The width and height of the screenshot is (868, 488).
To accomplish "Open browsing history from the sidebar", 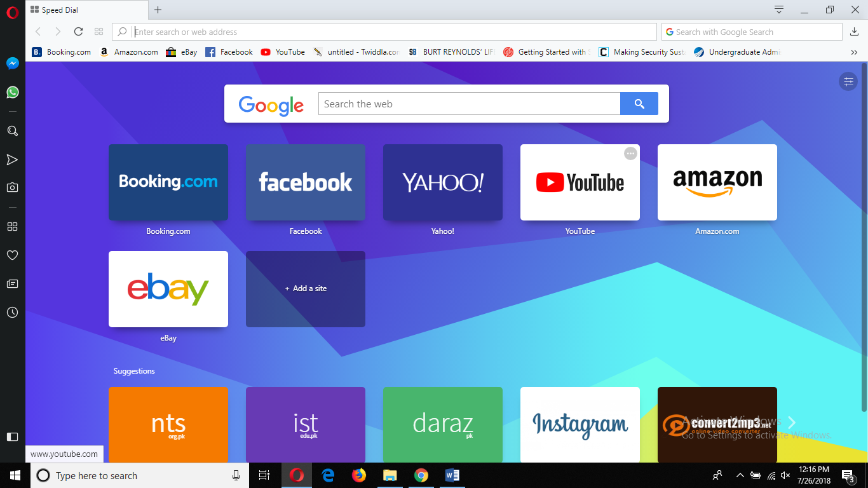I will click(11, 312).
